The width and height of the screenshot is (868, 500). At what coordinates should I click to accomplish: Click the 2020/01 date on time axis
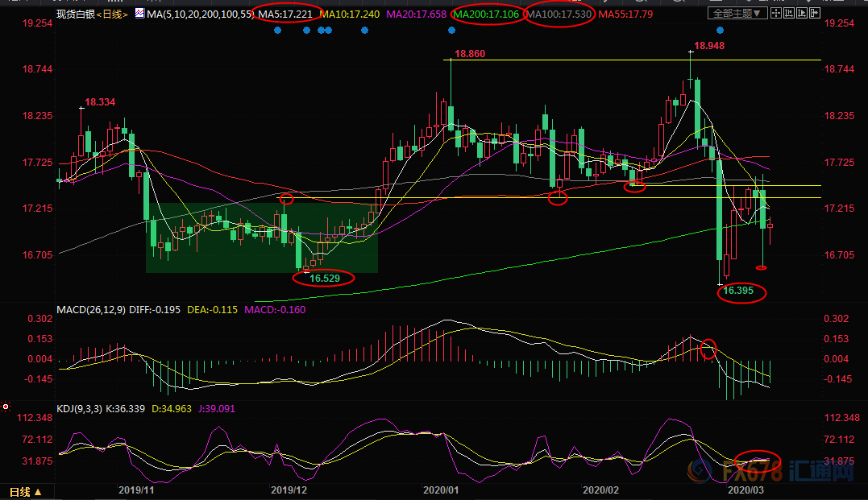440,490
